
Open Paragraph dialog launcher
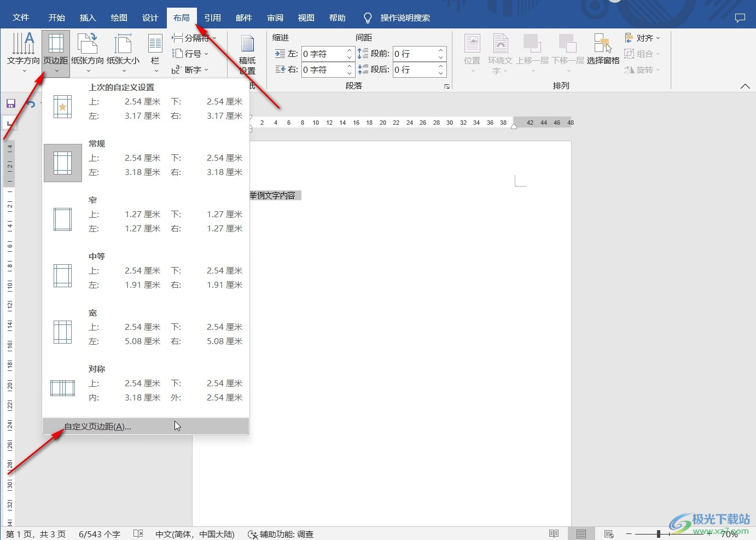click(447, 86)
